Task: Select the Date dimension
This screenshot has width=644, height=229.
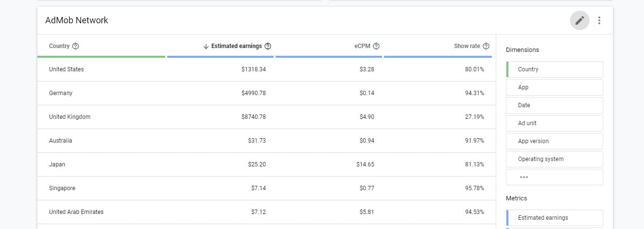Action: point(555,105)
